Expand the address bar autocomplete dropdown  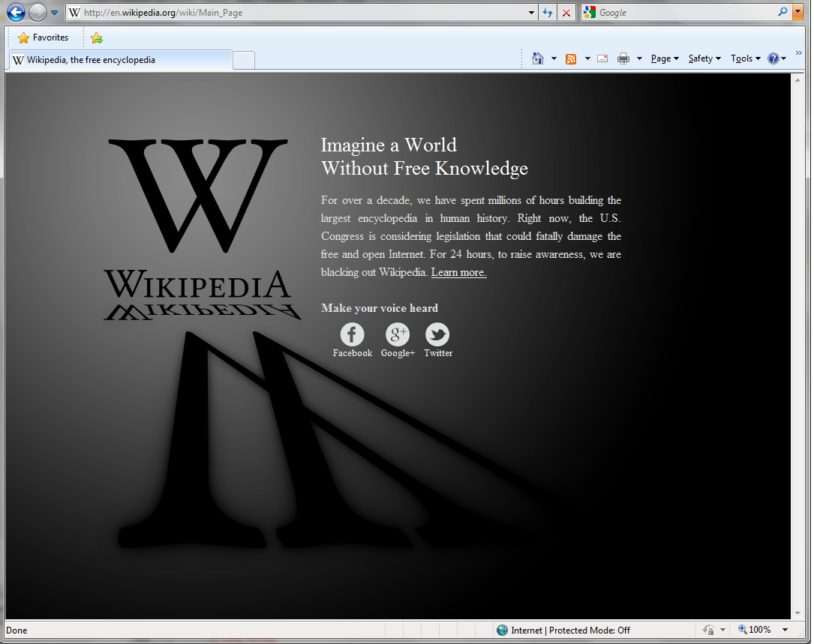pos(531,13)
